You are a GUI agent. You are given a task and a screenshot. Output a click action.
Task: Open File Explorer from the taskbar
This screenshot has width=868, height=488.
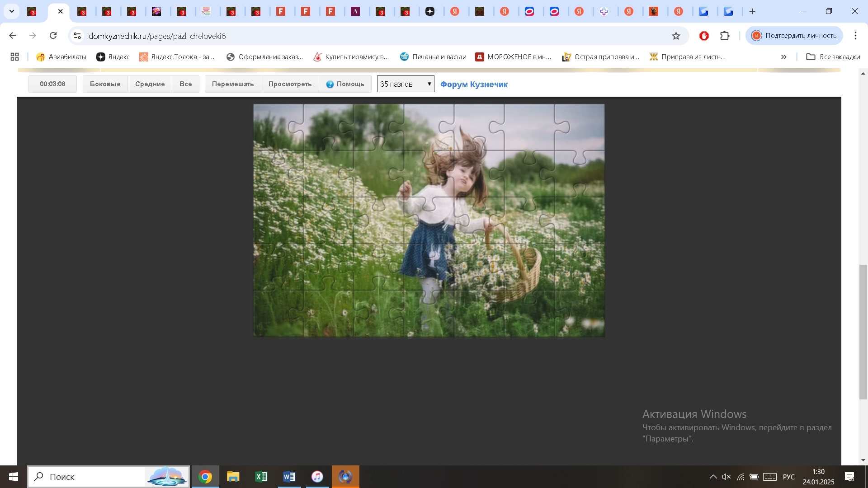(x=233, y=477)
